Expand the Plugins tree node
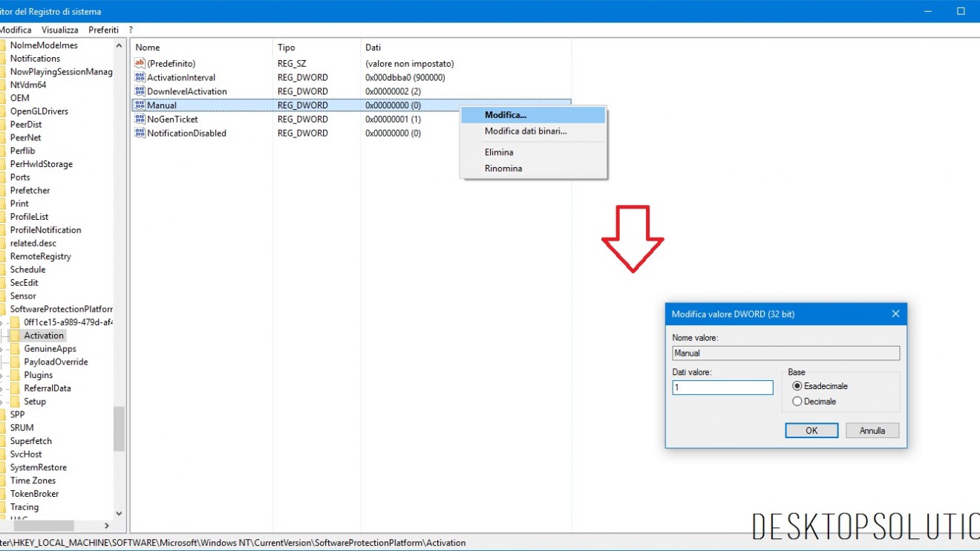Viewport: 980px width, 551px height. click(x=2, y=376)
